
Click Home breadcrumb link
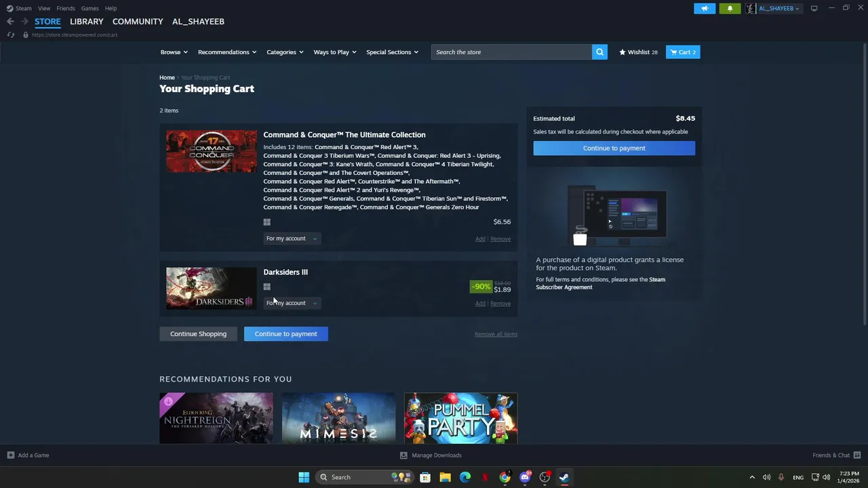click(167, 78)
